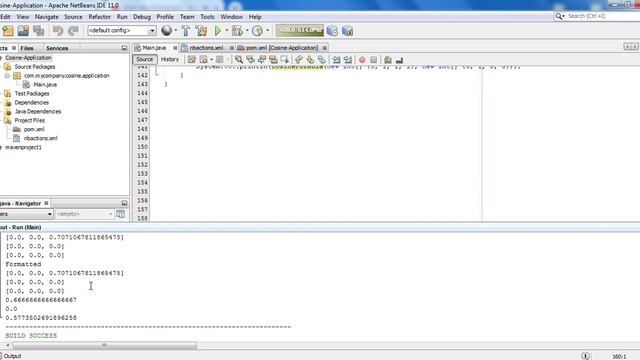Screen dimensions: 640x360
Task: Click the red Start Macro Recording icon
Action: (x=362, y=60)
